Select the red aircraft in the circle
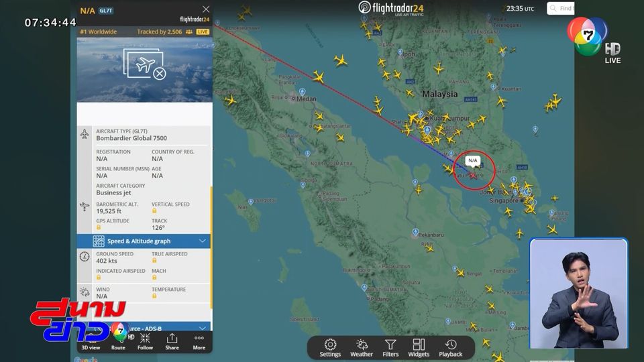 [x=473, y=175]
